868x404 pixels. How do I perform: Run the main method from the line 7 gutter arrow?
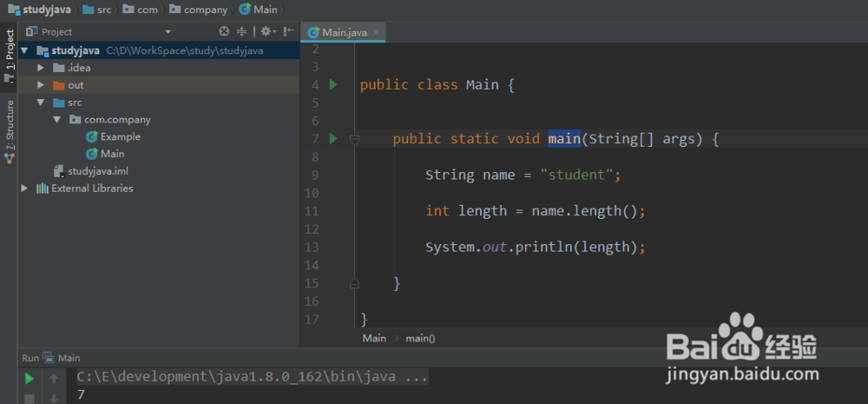point(332,138)
